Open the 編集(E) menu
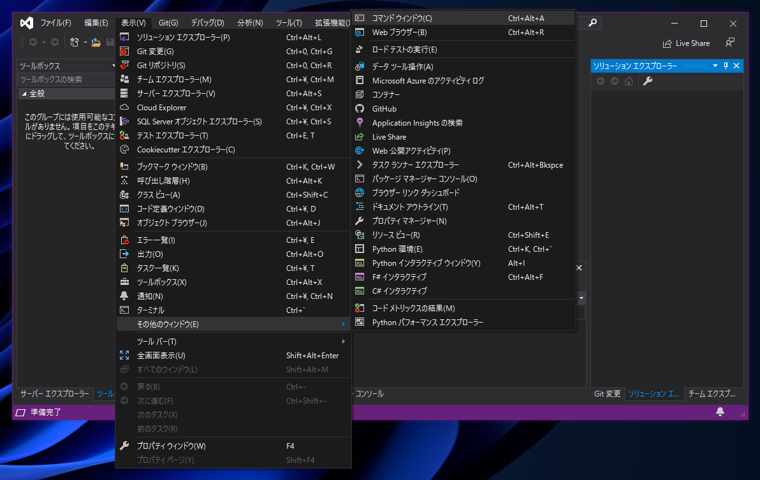 point(96,23)
